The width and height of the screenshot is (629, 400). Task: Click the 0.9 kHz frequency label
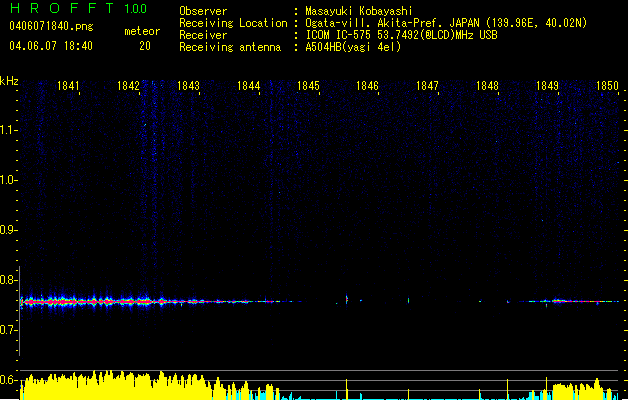(x=8, y=230)
